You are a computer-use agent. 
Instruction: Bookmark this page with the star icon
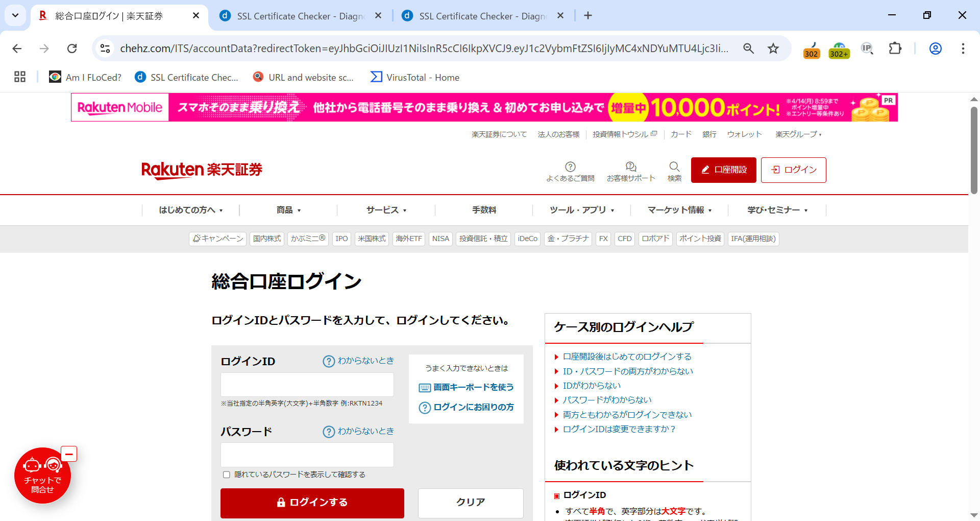(773, 49)
